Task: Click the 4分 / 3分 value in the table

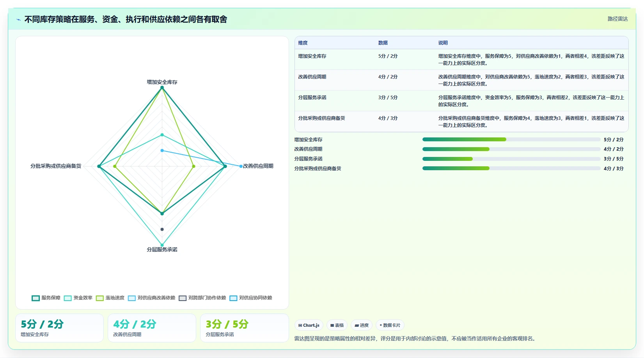Action: pyautogui.click(x=388, y=118)
